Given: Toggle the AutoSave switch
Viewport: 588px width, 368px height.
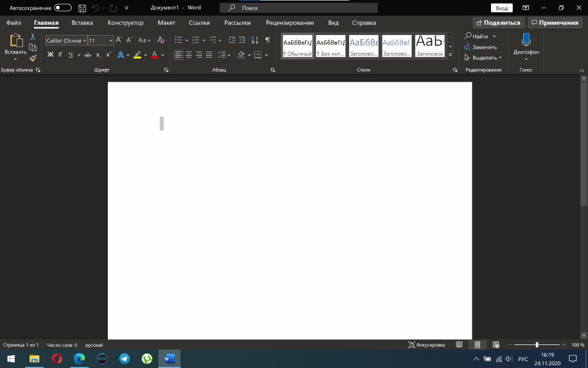Looking at the screenshot, I should (63, 8).
